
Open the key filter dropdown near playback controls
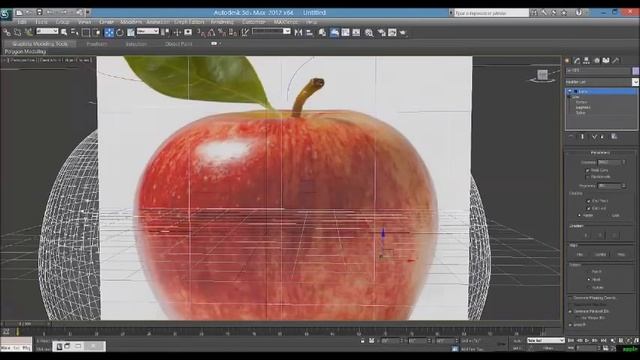(x=545, y=340)
